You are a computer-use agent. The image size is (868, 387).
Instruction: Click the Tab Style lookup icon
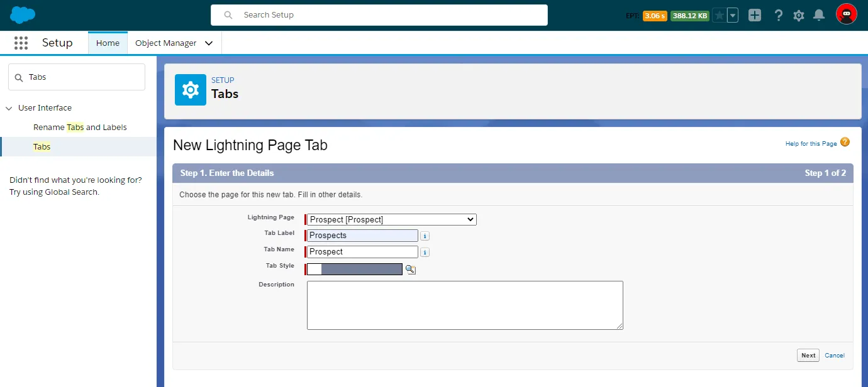(x=410, y=270)
